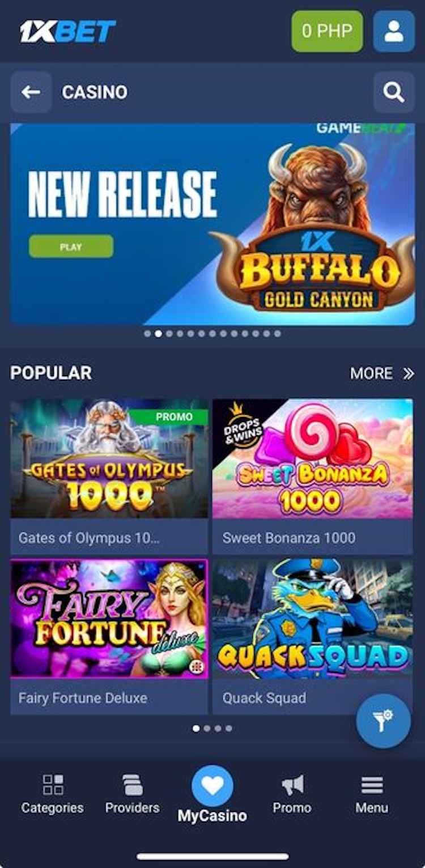The height and width of the screenshot is (868, 425).
Task: Open the Buffalo Gold Canyon banner
Action: 212,224
